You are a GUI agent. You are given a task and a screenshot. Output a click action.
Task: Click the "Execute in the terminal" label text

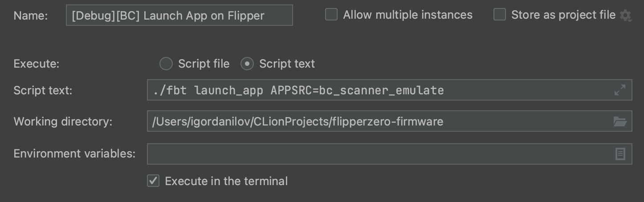tap(226, 181)
